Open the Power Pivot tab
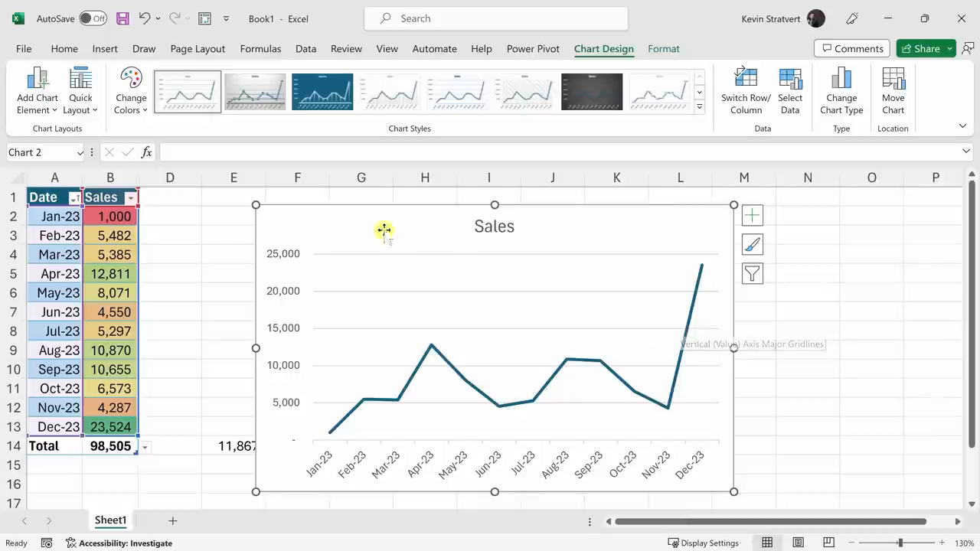980x551 pixels. (533, 48)
